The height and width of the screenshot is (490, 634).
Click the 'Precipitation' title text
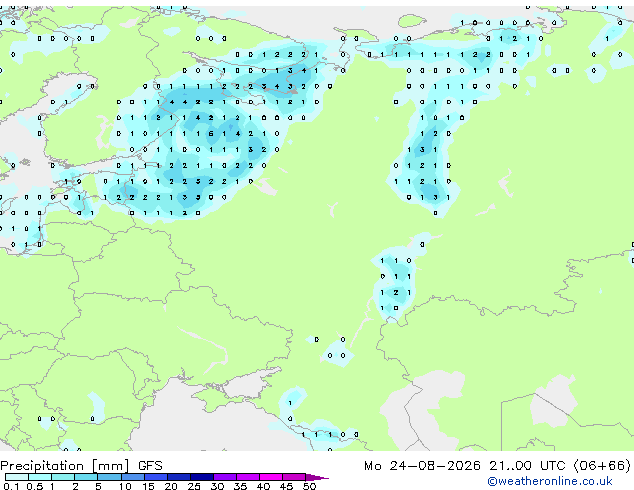(42, 466)
